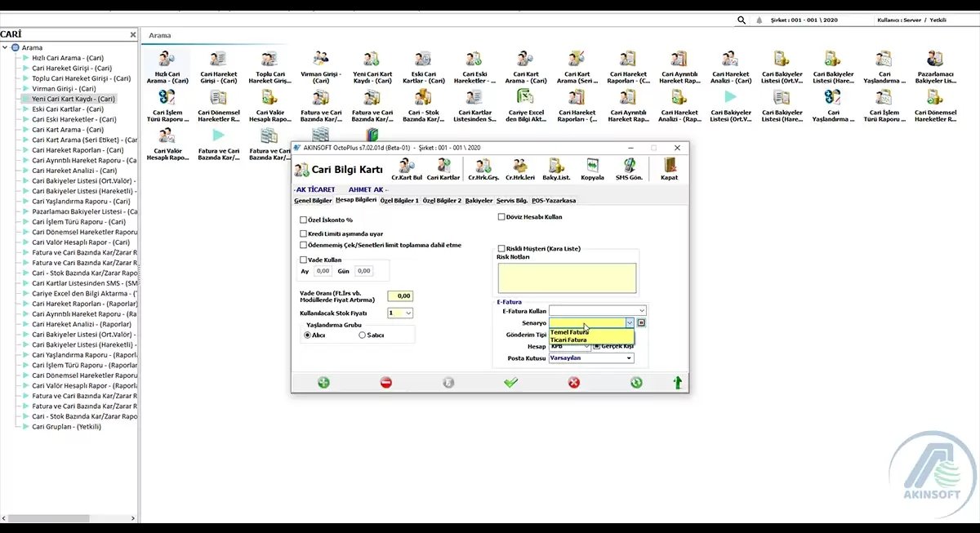Open Cari Kartlar from the dialog toolbar
Screen dimensions: 980x533
click(443, 168)
